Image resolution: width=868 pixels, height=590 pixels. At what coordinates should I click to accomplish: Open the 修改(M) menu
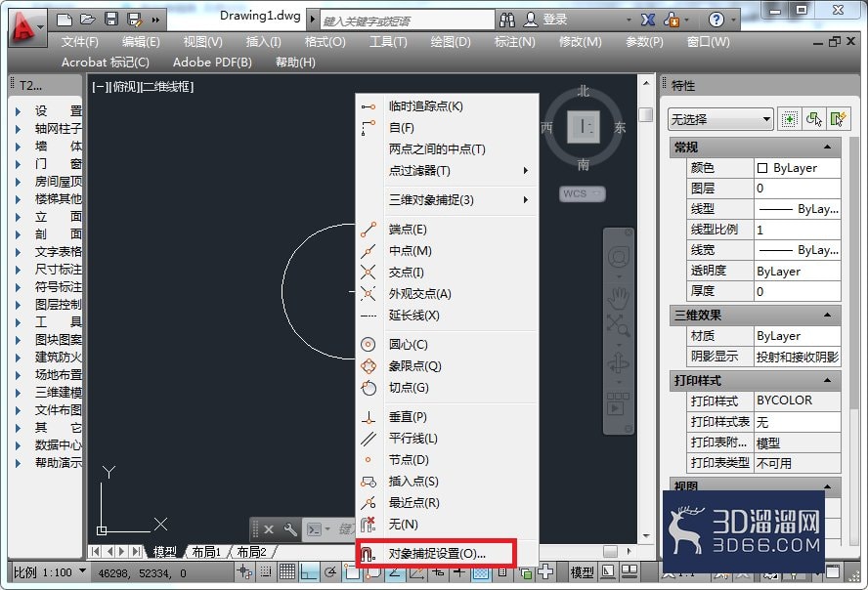(x=581, y=41)
